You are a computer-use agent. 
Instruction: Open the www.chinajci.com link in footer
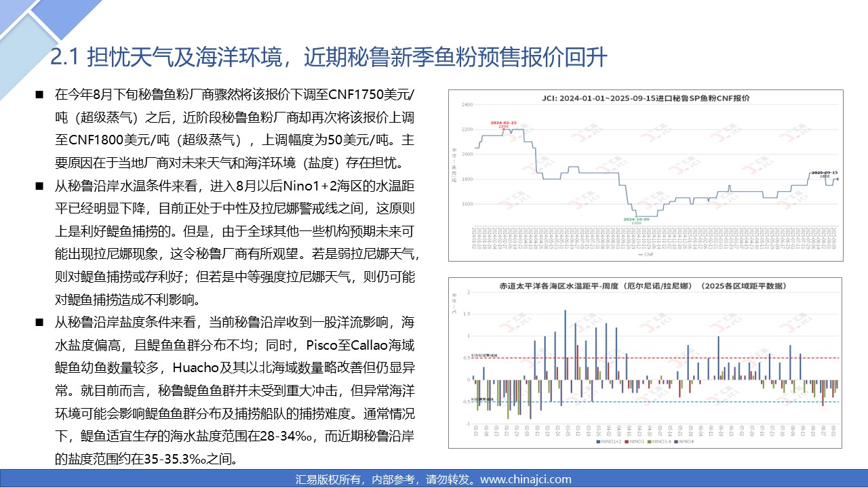point(526,479)
